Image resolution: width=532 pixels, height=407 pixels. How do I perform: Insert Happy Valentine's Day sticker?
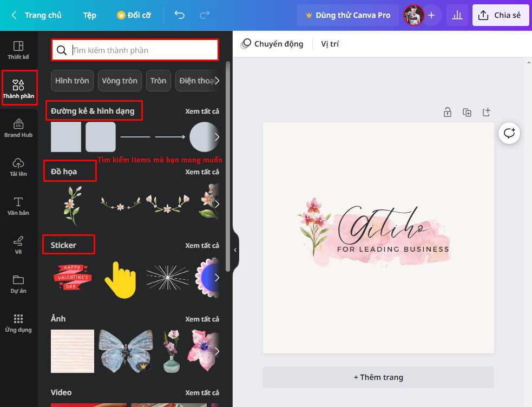pyautogui.click(x=73, y=277)
